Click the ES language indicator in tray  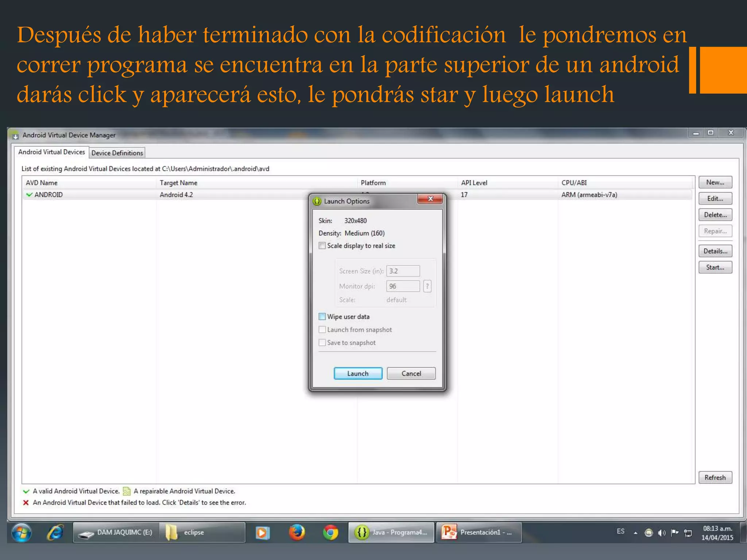click(x=620, y=531)
